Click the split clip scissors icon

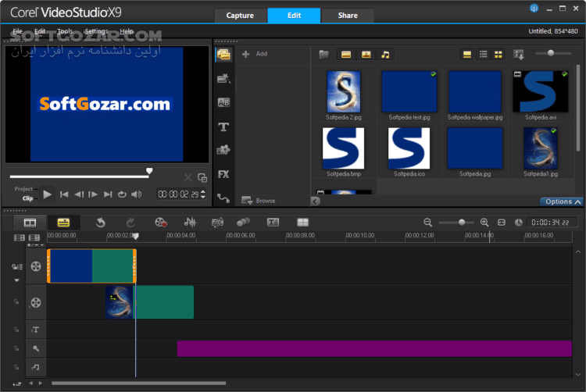click(x=188, y=178)
